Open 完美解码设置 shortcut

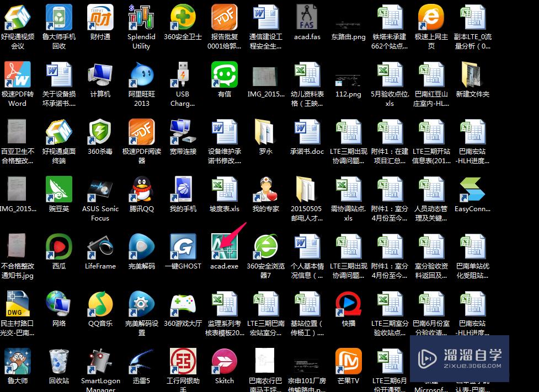point(142,304)
